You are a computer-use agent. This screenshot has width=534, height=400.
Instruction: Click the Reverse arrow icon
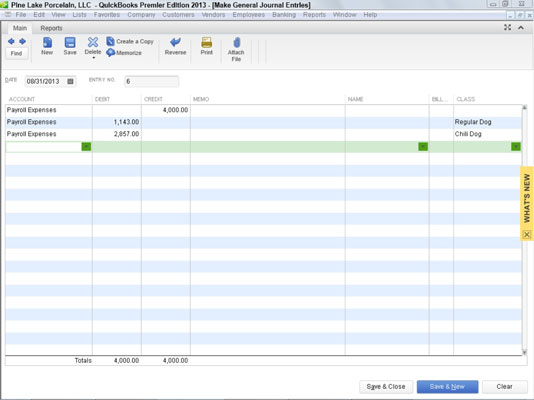click(x=175, y=42)
